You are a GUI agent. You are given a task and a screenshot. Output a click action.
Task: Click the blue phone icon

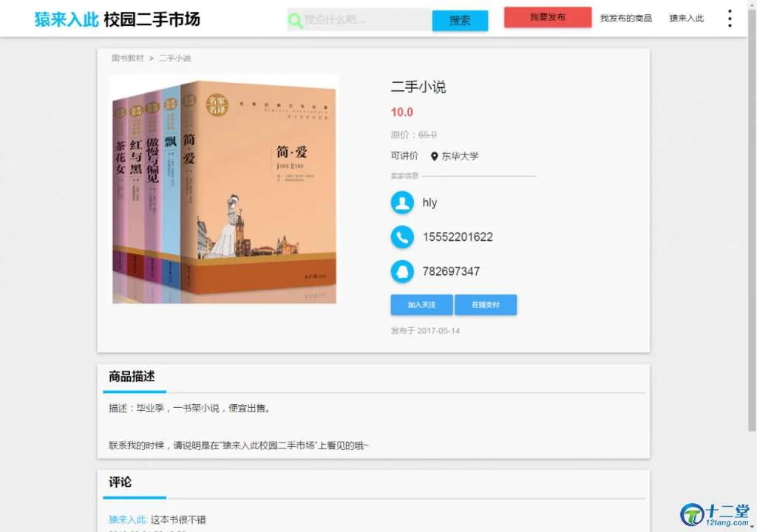pyautogui.click(x=402, y=237)
